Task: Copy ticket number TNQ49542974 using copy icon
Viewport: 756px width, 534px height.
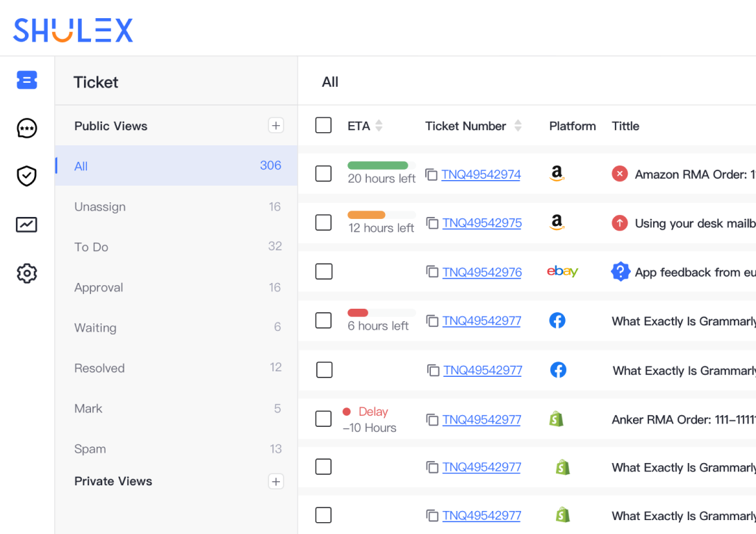Action: (432, 175)
